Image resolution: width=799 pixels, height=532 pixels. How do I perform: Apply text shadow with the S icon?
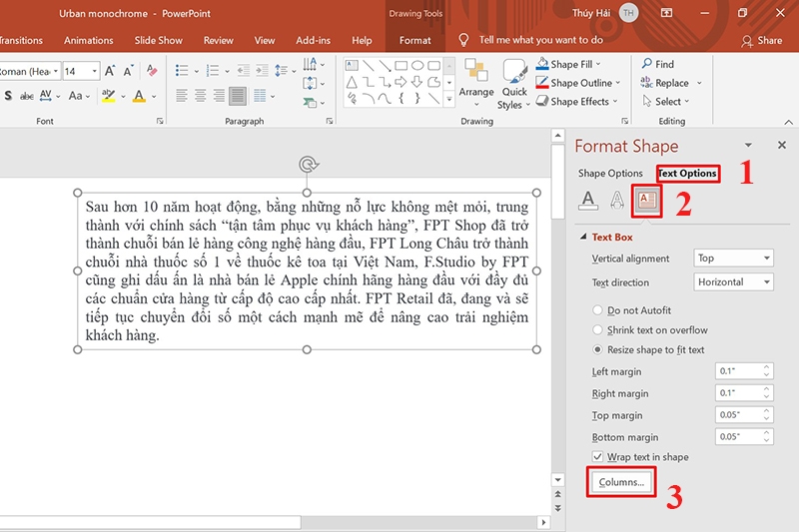(x=8, y=95)
